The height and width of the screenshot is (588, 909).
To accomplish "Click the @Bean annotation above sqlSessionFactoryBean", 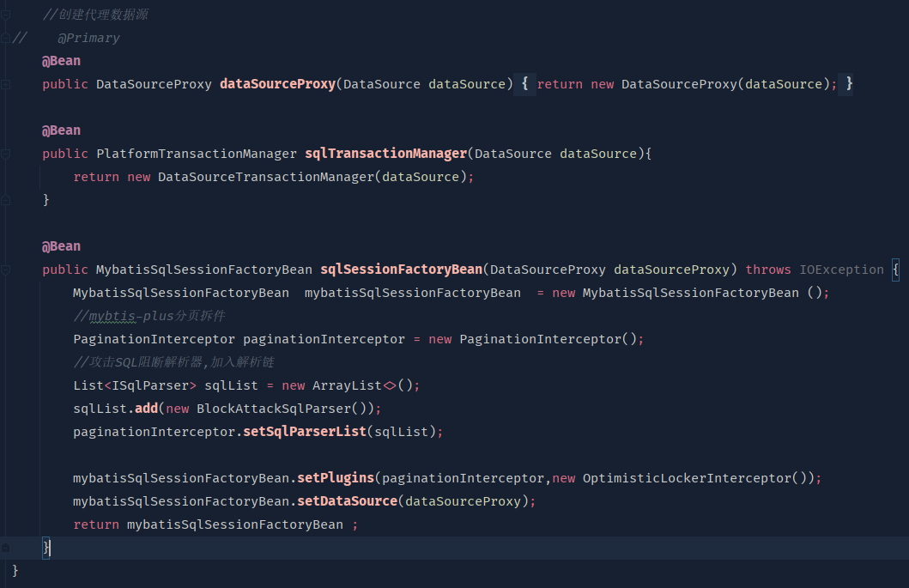I will [60, 246].
